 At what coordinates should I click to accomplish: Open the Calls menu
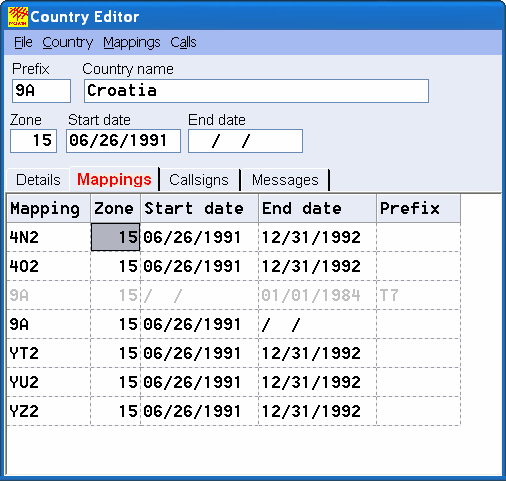pos(183,43)
